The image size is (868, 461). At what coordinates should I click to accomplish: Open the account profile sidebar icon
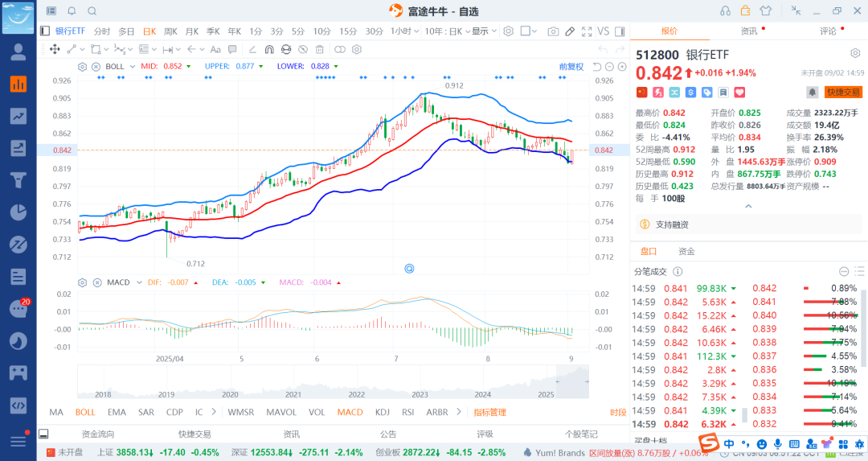click(18, 52)
